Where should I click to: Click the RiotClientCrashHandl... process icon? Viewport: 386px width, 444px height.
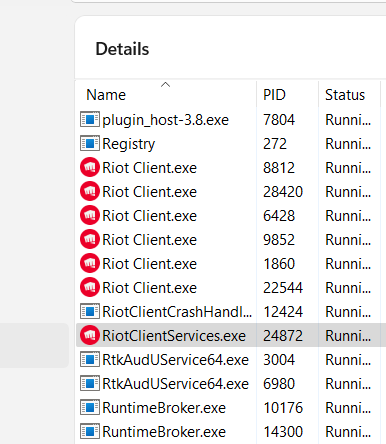(x=90, y=311)
